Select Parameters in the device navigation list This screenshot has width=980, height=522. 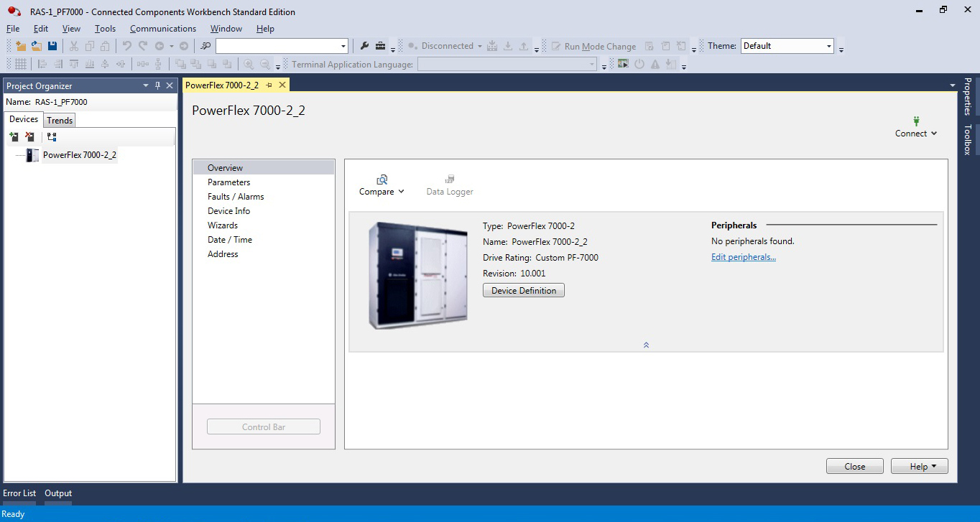[x=264, y=182]
